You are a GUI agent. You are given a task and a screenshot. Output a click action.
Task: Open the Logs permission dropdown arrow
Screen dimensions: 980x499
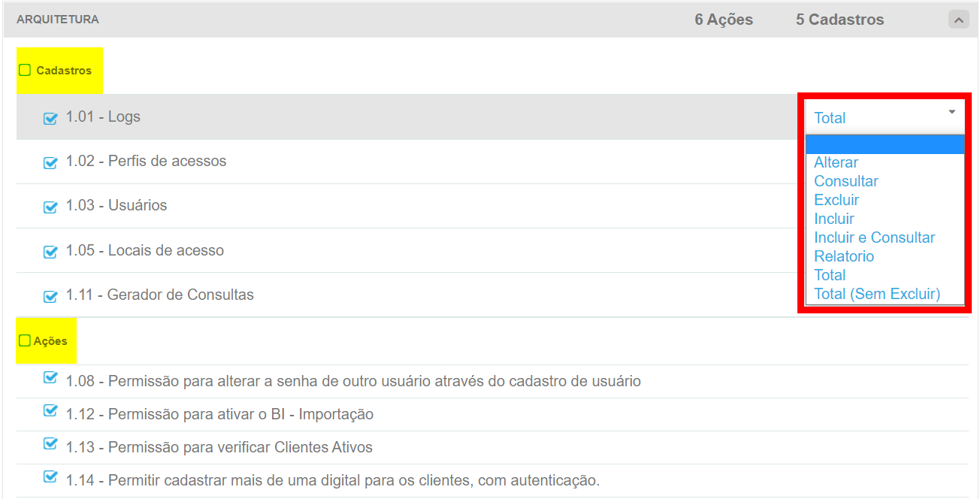[951, 112]
